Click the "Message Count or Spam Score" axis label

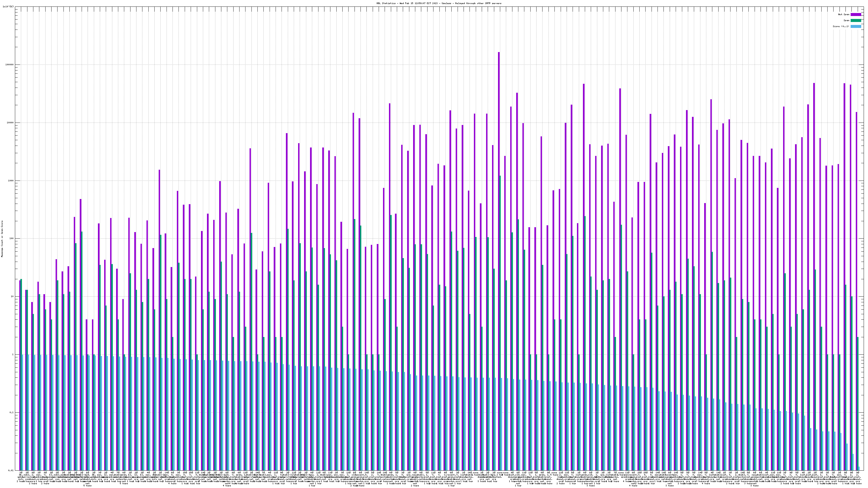click(2, 239)
